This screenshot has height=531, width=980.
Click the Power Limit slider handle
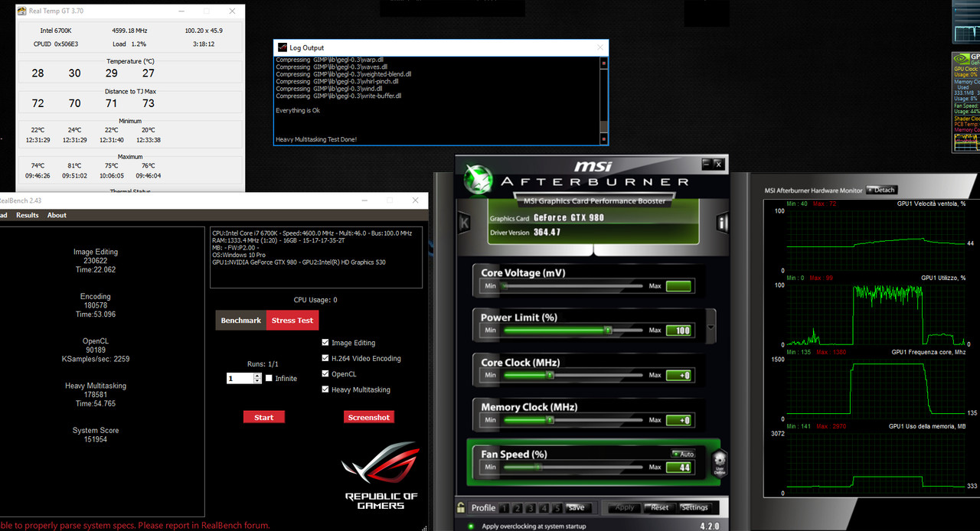(609, 331)
